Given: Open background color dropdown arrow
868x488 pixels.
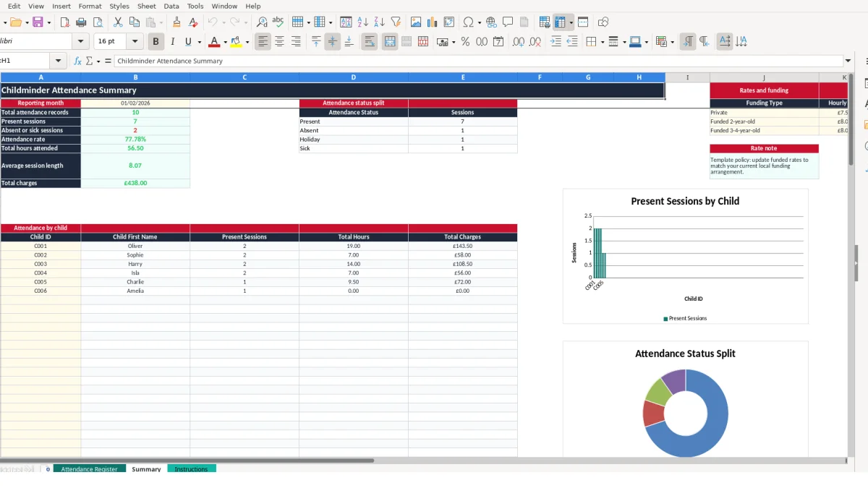Looking at the screenshot, I should tap(247, 42).
